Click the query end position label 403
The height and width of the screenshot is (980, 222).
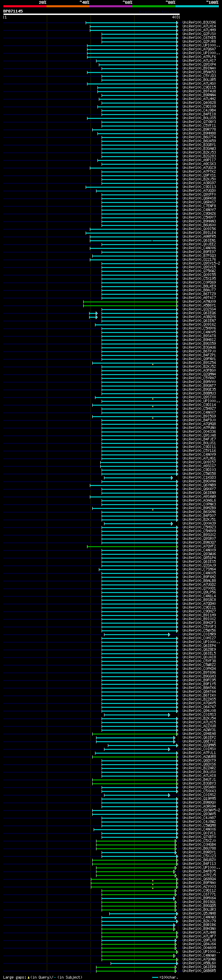pos(175,17)
